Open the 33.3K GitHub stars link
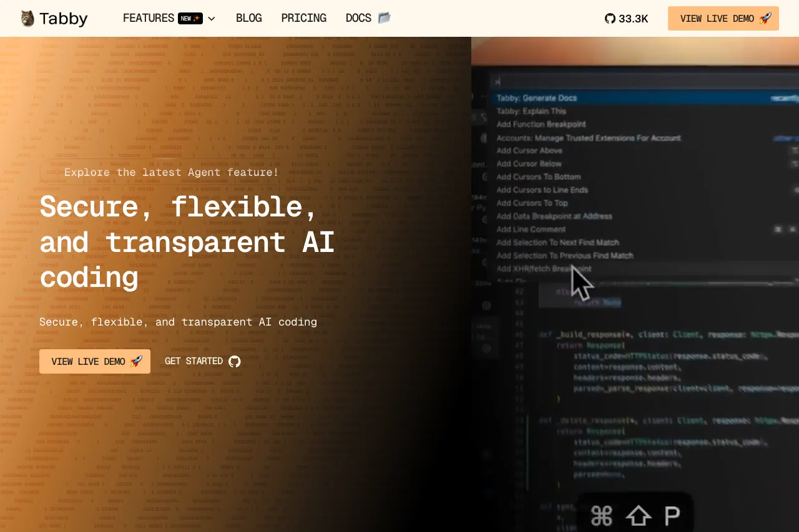 pyautogui.click(x=626, y=19)
